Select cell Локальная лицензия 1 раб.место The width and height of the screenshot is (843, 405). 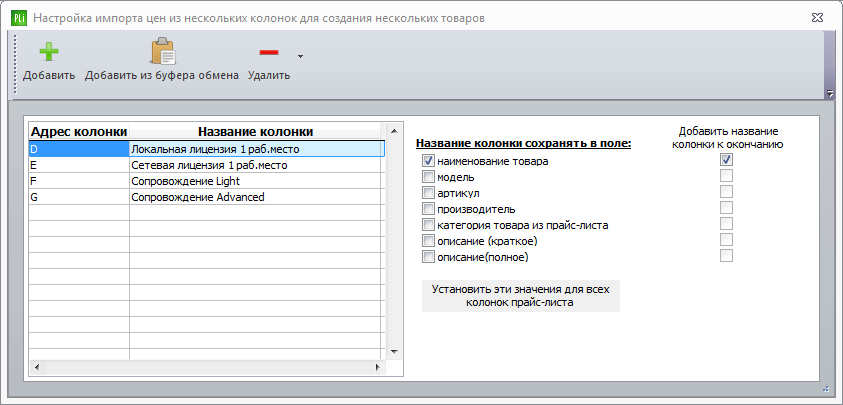point(257,149)
